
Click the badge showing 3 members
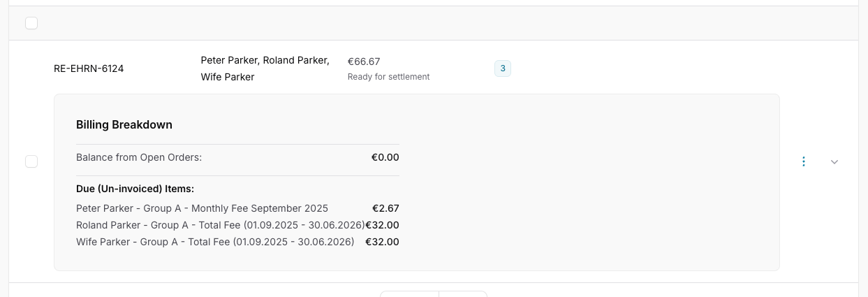click(x=503, y=68)
